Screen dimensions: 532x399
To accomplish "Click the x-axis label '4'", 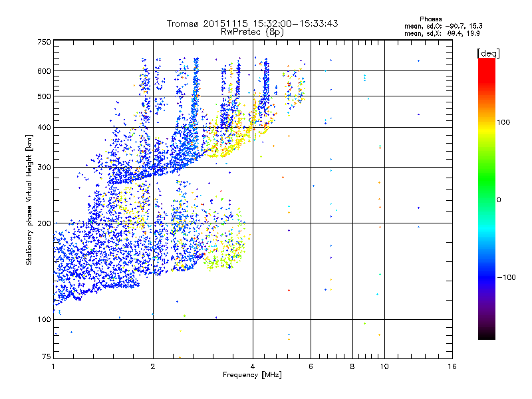I will point(253,366).
